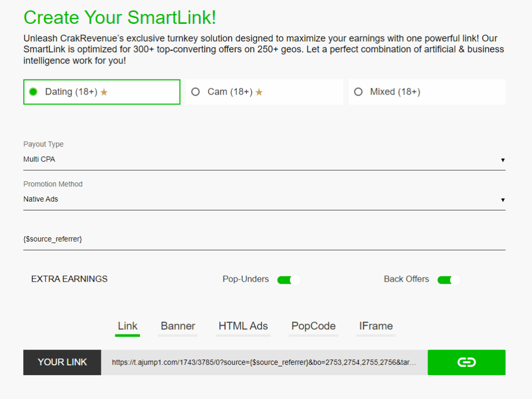Viewport: 532px width, 399px height.
Task: Click the star icon beside Cam (18+)
Action: (x=259, y=92)
